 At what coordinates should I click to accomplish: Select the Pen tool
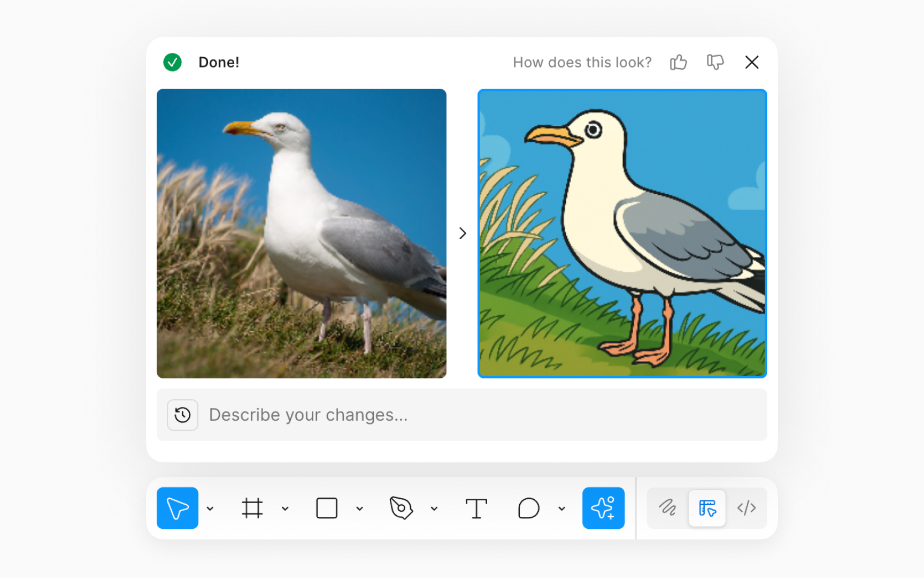click(x=402, y=508)
